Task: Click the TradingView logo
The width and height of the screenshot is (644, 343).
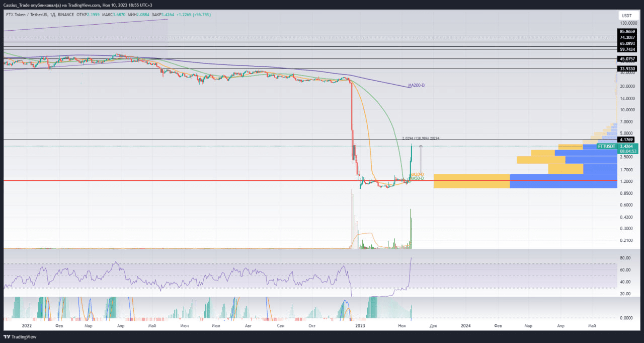Action: pyautogui.click(x=20, y=337)
